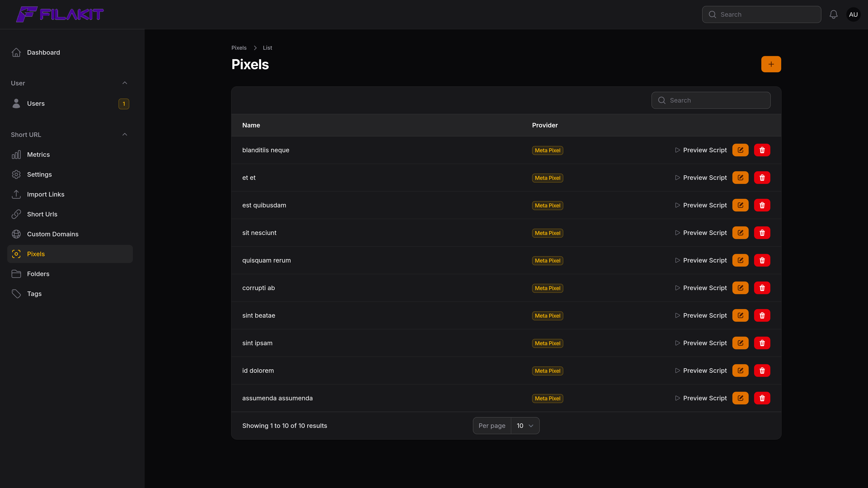Edit the est quibusdam pixel
Screen dimensions: 868x488
[x=740, y=205]
